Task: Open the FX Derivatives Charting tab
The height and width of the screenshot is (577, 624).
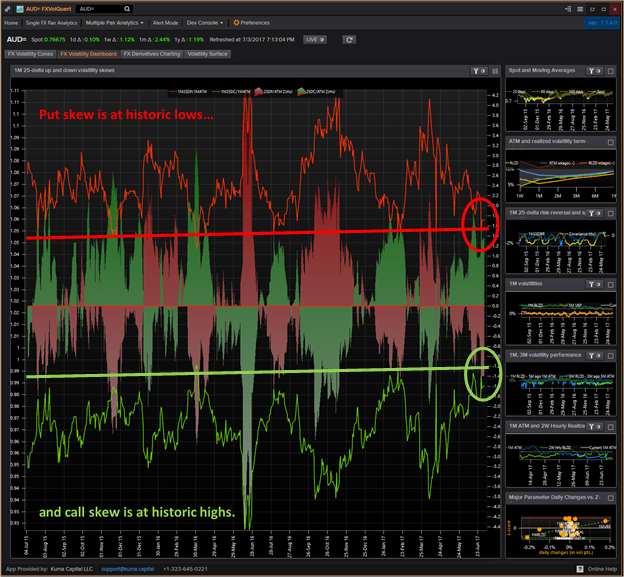Action: pos(152,54)
